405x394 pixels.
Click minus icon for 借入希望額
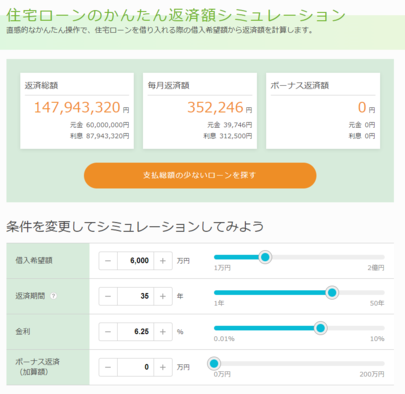(x=108, y=261)
